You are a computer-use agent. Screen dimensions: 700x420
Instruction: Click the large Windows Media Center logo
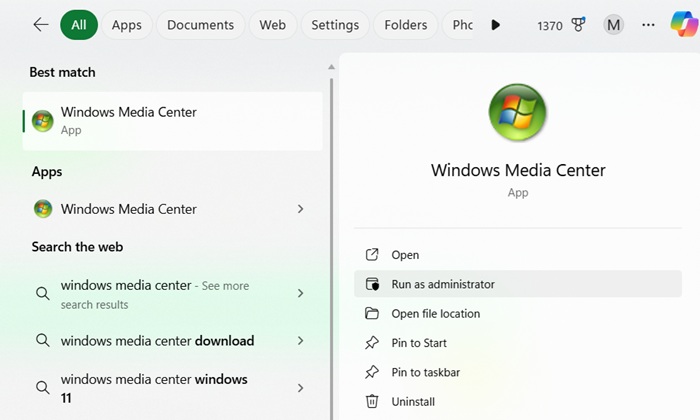click(x=517, y=112)
